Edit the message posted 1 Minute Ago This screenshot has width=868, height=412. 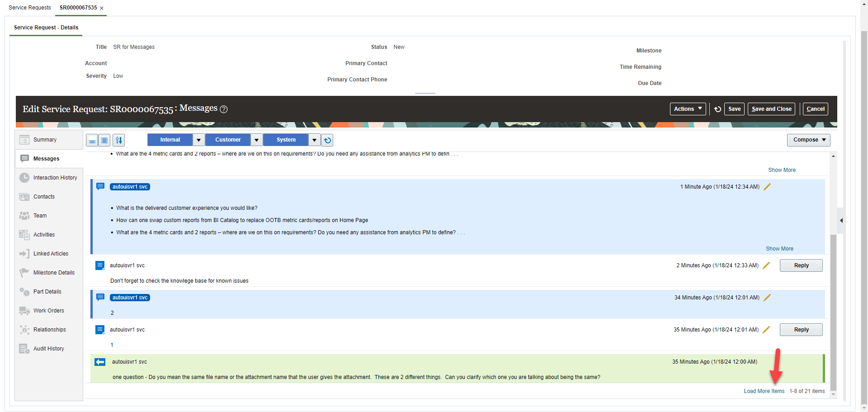767,186
